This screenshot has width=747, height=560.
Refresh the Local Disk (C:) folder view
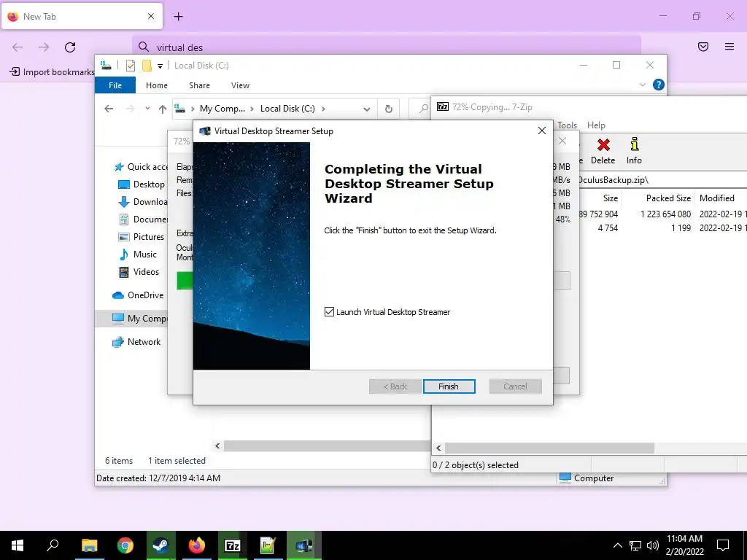click(x=389, y=109)
